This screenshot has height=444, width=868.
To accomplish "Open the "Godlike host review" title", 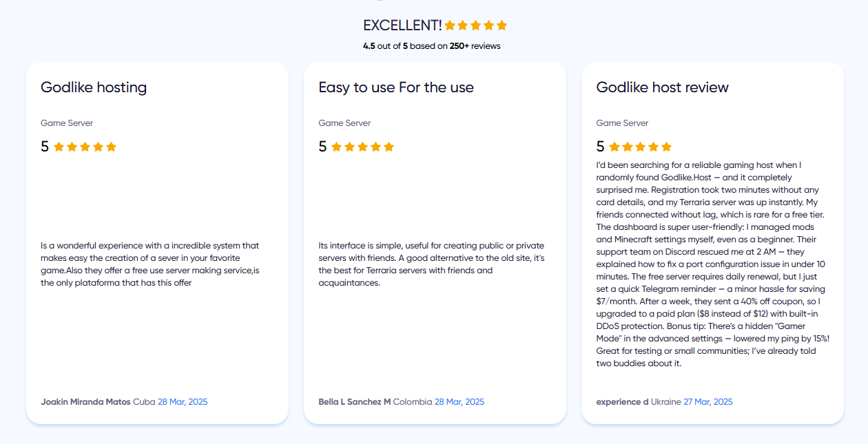I will [x=662, y=87].
